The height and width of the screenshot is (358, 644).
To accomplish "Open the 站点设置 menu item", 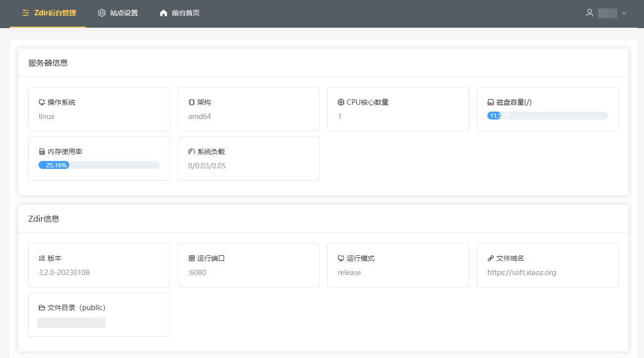I will coord(118,13).
